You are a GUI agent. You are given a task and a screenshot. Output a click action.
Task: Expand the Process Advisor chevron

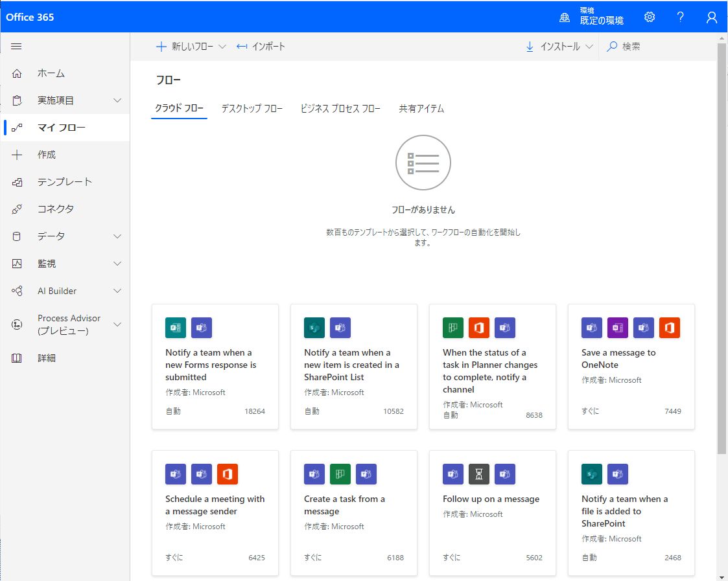[x=117, y=325]
